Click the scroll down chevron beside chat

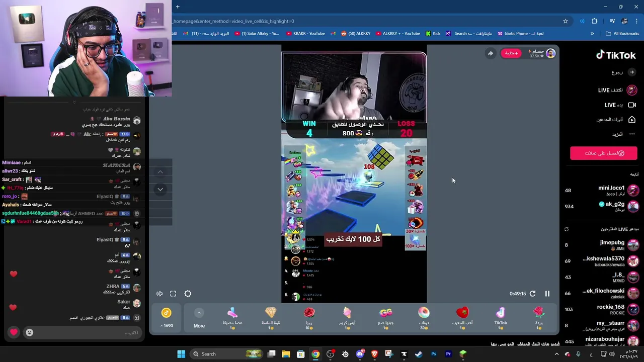[x=160, y=189]
